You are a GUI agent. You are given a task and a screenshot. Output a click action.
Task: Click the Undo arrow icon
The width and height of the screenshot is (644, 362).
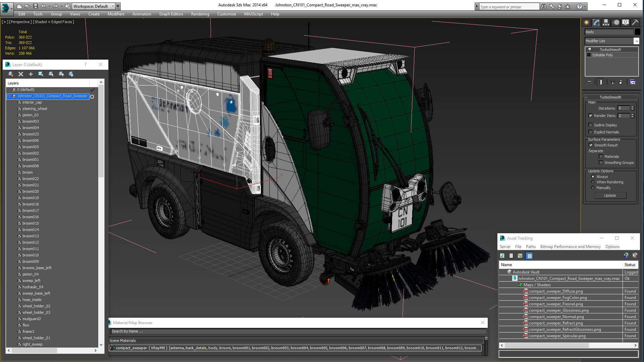[43, 6]
